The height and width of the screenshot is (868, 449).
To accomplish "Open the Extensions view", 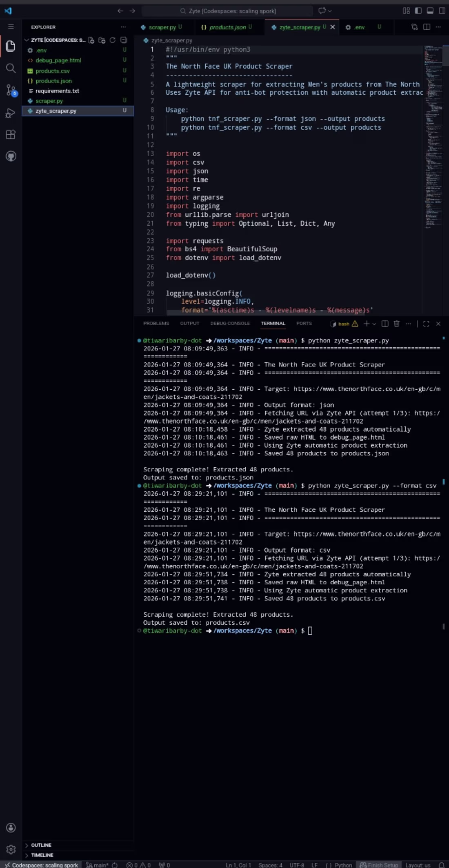I will [x=11, y=135].
